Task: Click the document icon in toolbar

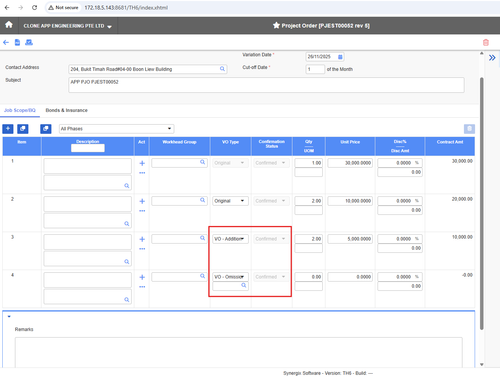Action: [x=17, y=42]
